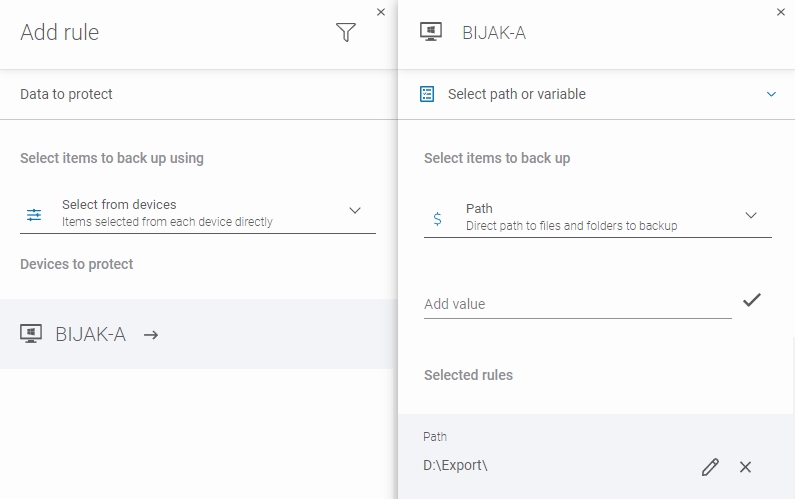This screenshot has width=795, height=499.
Task: Open the Path type dropdown chevron
Action: click(751, 216)
